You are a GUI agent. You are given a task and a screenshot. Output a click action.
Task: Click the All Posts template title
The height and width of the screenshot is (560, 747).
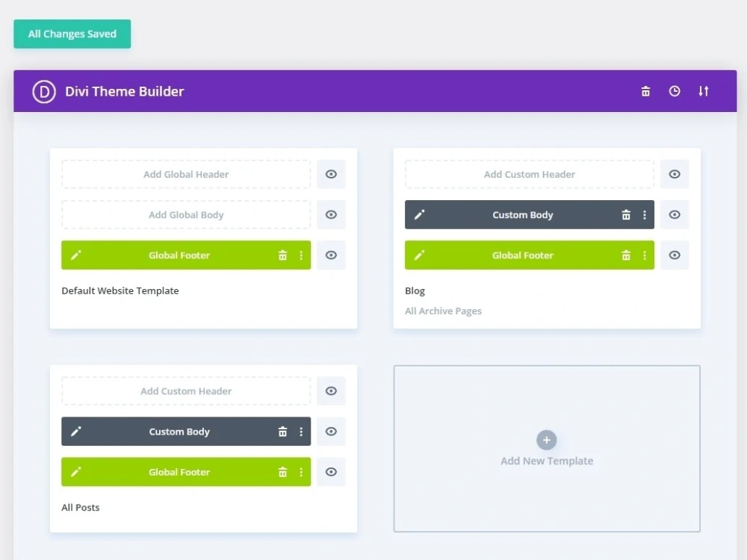click(x=81, y=507)
